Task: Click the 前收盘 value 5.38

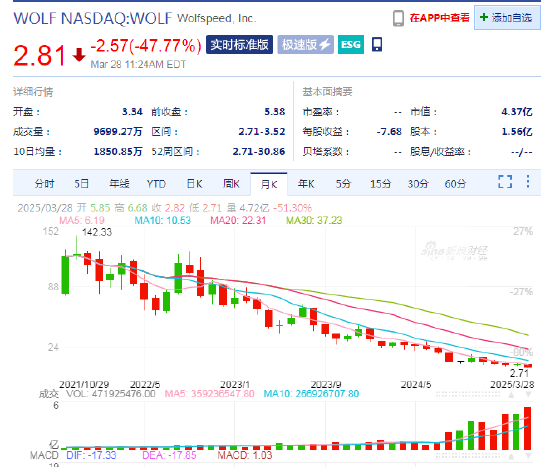Action: [x=275, y=112]
